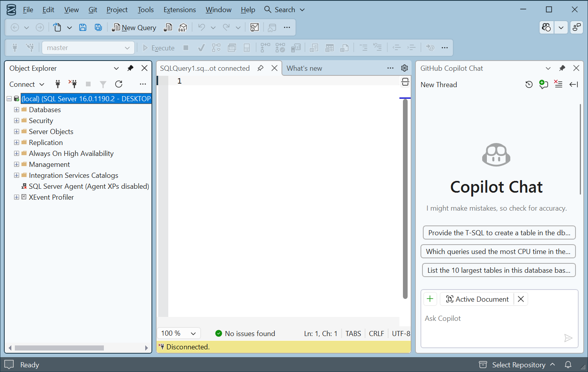Switch to the What's new tab
588x372 pixels.
[x=304, y=68]
